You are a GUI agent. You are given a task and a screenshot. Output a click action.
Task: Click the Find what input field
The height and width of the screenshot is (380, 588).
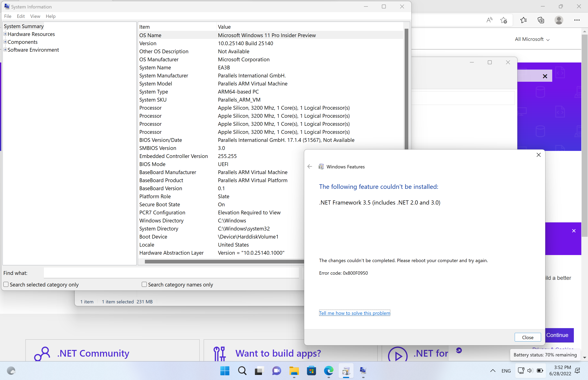[171, 273]
